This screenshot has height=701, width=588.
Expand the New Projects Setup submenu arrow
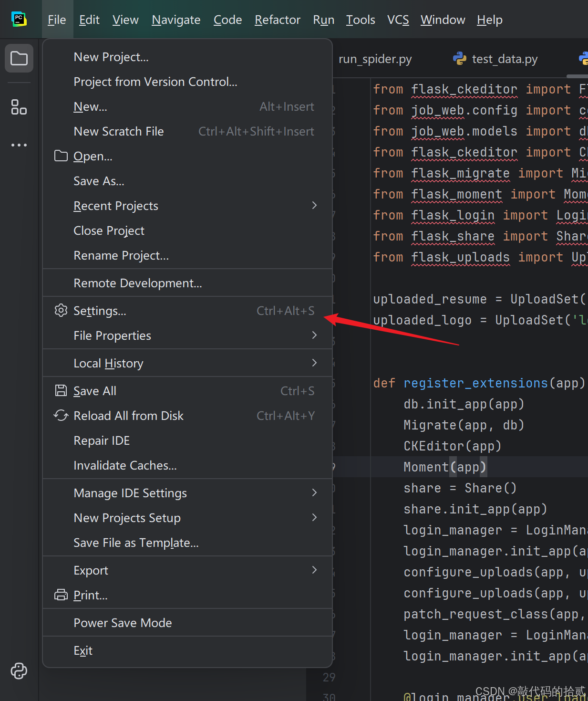pyautogui.click(x=314, y=518)
